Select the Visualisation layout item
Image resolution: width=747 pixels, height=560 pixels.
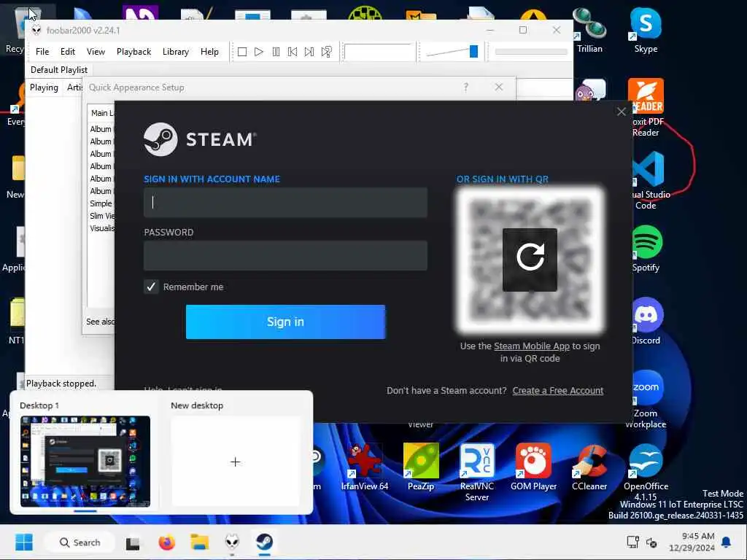point(102,228)
